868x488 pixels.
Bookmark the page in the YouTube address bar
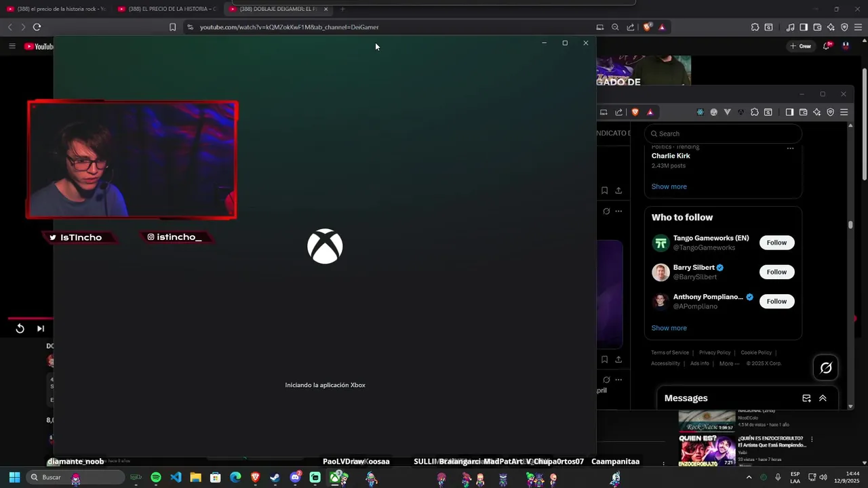tap(172, 27)
